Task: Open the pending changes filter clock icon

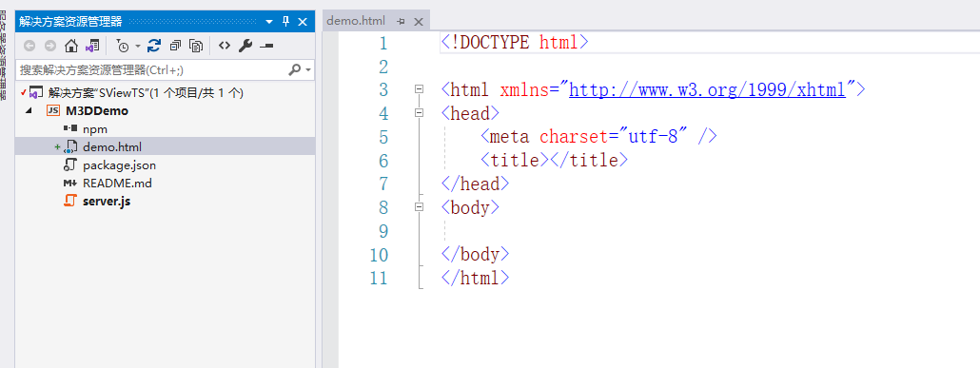Action: click(123, 46)
